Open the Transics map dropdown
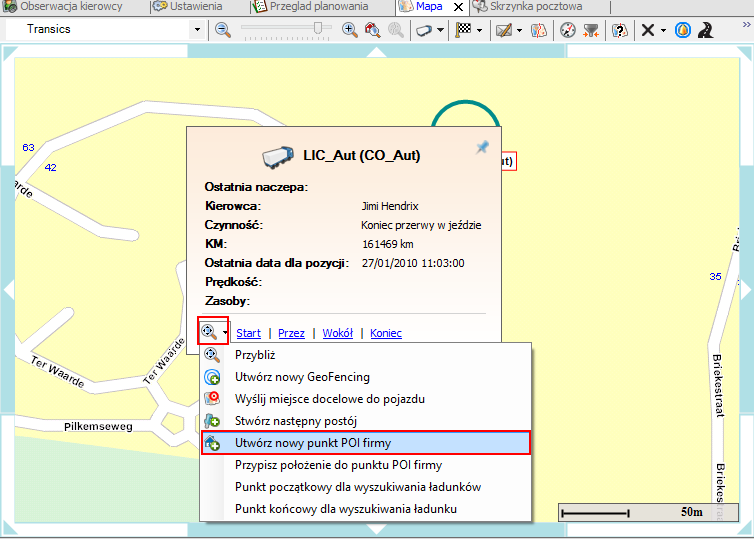The height and width of the screenshot is (539, 754). tap(197, 30)
